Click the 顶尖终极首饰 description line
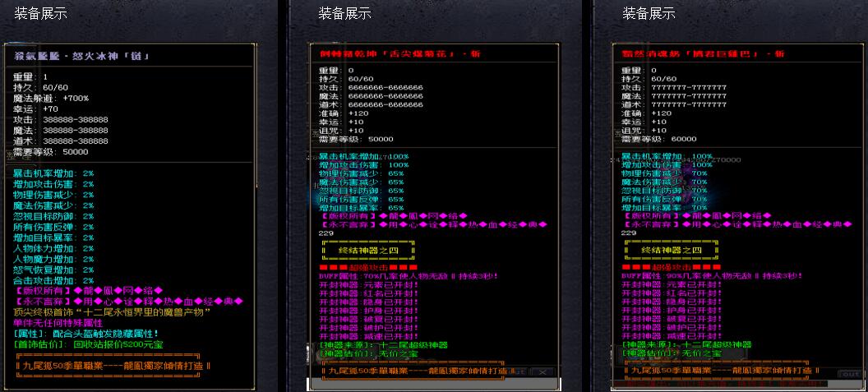This screenshot has width=868, height=392. pyautogui.click(x=113, y=312)
